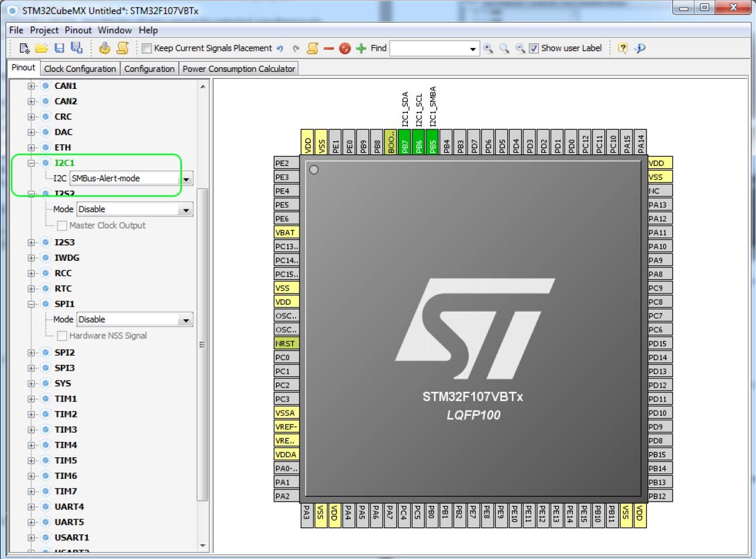Click the gear icon beside SYS

[45, 384]
